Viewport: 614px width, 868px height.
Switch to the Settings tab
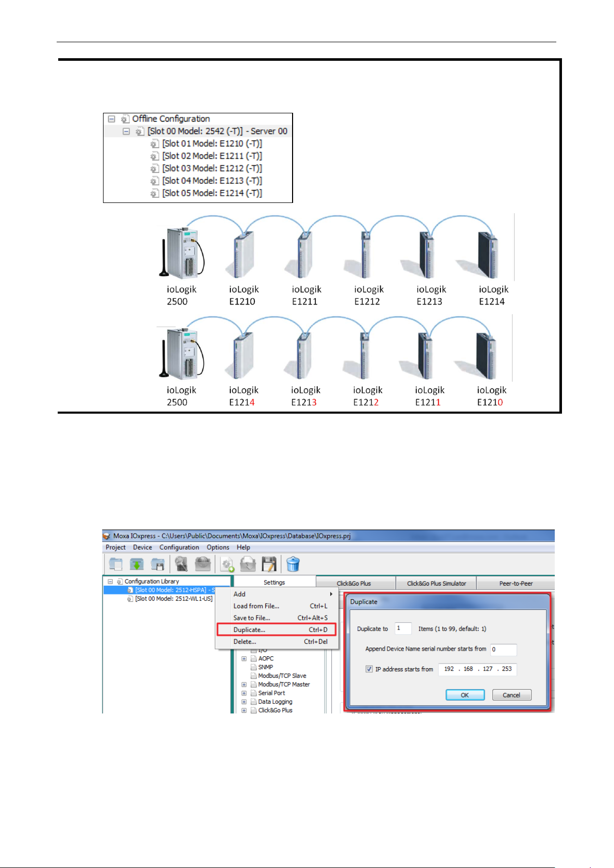274,582
